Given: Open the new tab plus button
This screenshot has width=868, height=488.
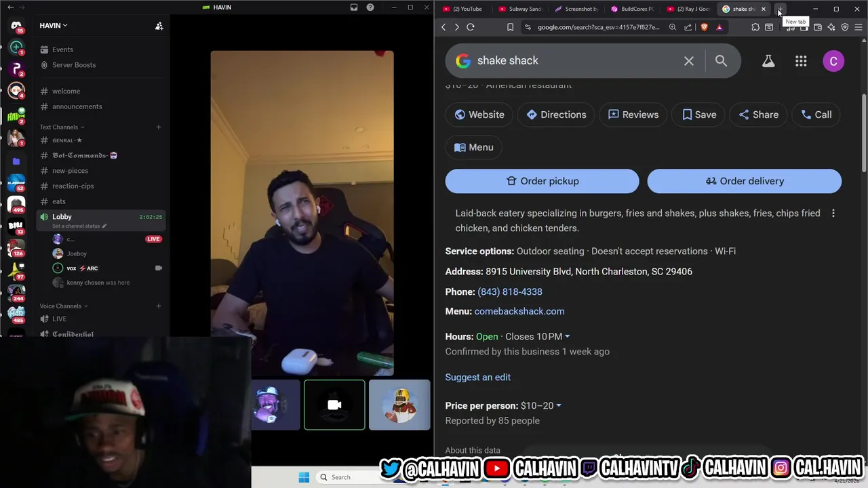Looking at the screenshot, I should point(781,9).
